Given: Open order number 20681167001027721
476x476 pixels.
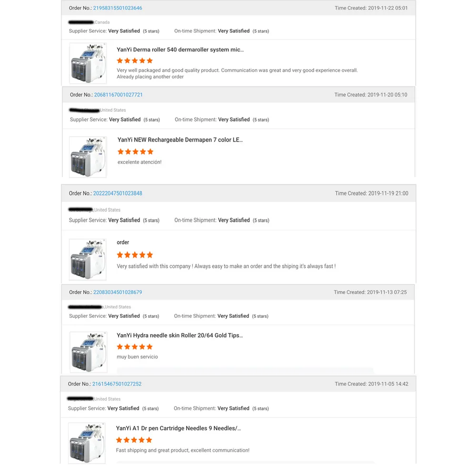Looking at the screenshot, I should [119, 95].
